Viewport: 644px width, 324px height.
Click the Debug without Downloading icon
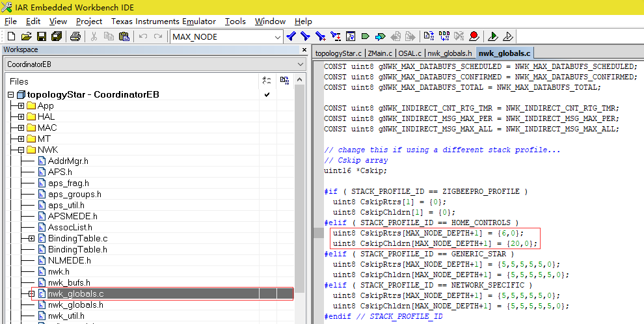coord(508,36)
